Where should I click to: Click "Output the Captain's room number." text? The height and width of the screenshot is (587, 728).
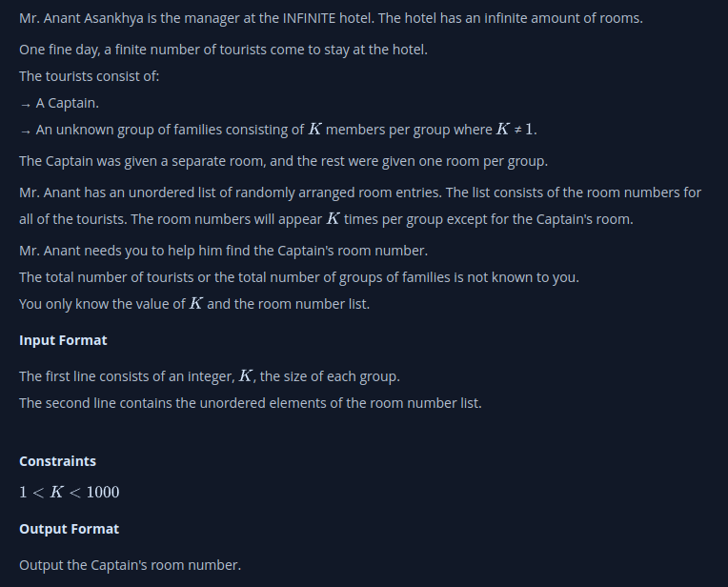(130, 565)
